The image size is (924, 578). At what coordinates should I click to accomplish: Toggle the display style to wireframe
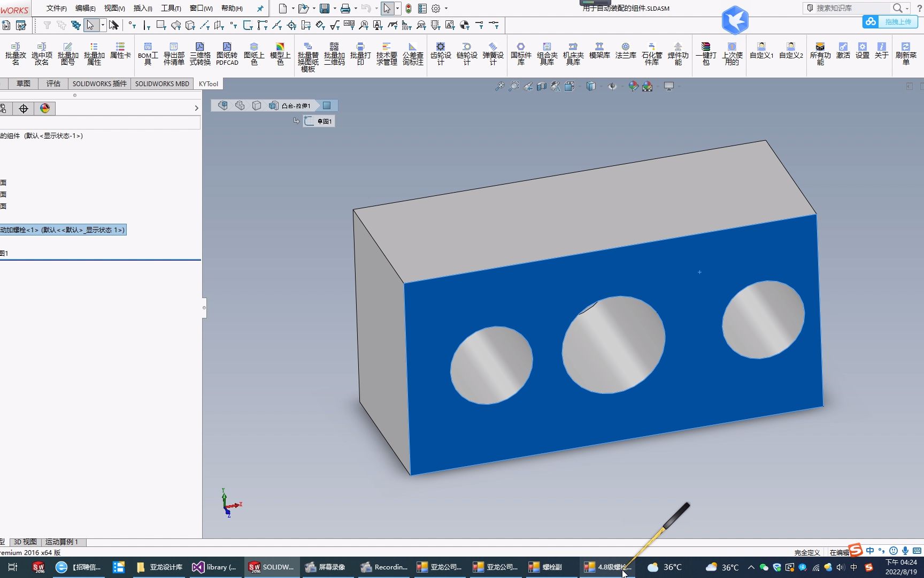pos(591,86)
